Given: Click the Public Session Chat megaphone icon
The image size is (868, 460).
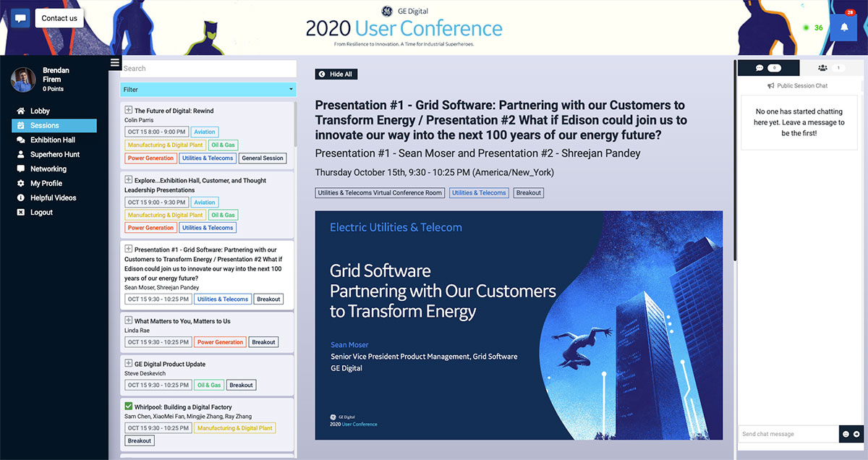Looking at the screenshot, I should (x=771, y=86).
